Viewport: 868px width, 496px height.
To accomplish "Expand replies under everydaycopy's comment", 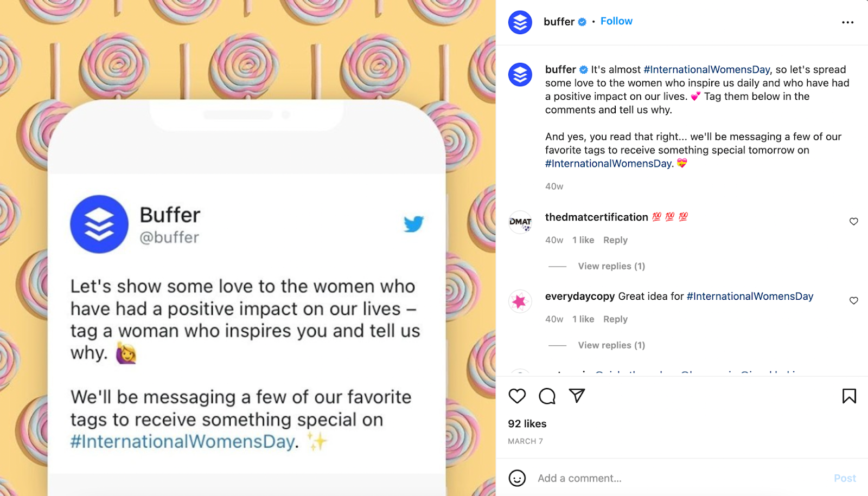I will click(x=611, y=345).
